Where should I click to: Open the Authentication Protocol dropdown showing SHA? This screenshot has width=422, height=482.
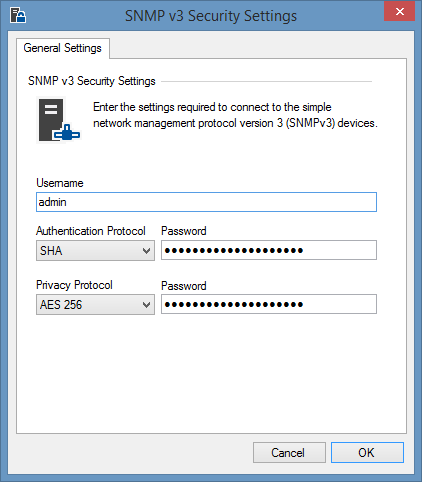95,251
